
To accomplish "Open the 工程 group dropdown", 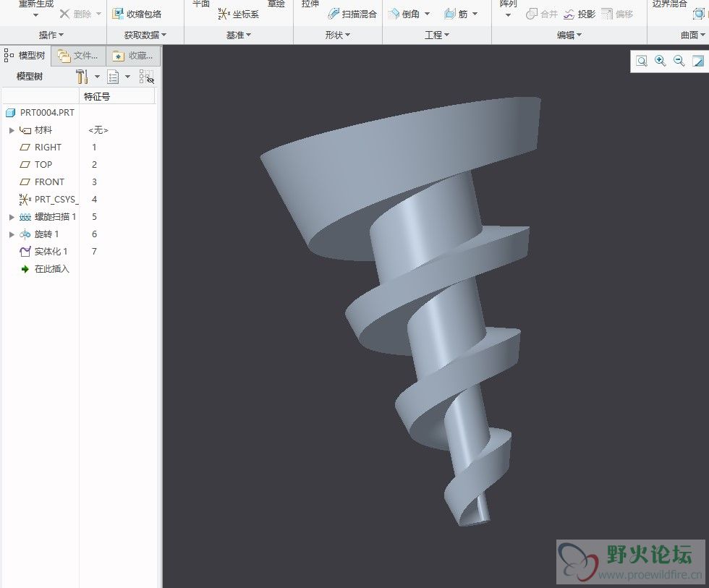I will coord(437,35).
